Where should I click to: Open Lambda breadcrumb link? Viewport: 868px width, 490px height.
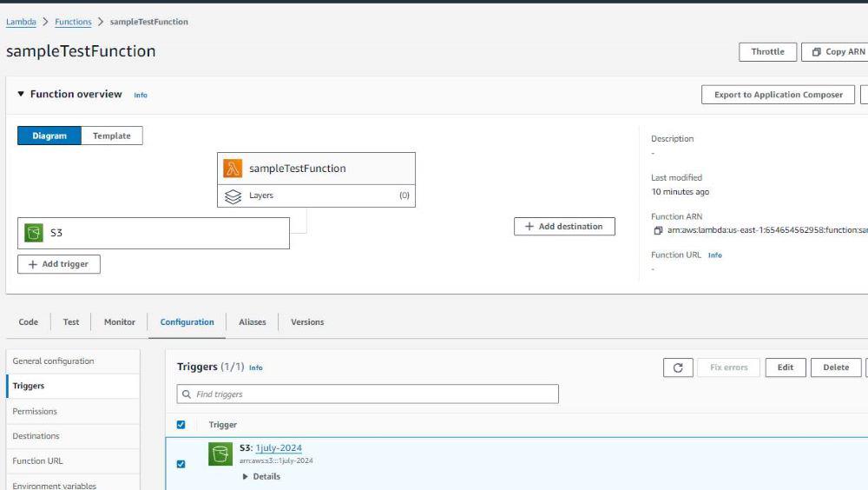point(21,22)
